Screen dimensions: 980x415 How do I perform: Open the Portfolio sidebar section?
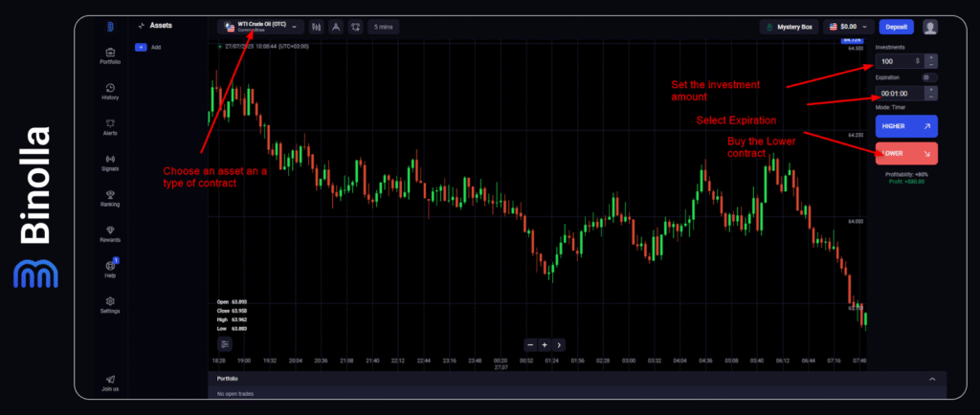tap(110, 55)
